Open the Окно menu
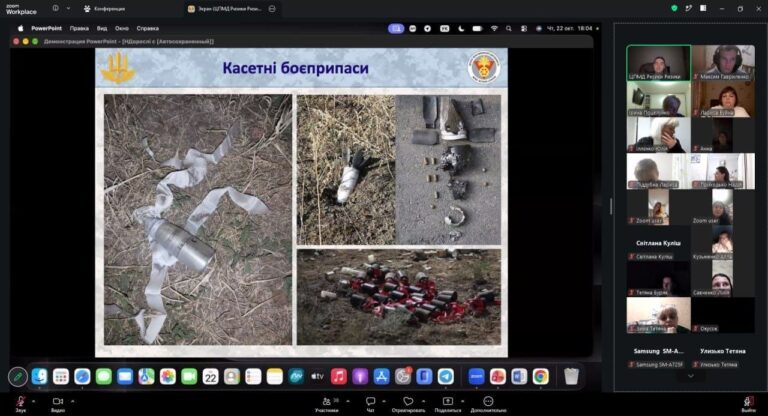 point(122,28)
